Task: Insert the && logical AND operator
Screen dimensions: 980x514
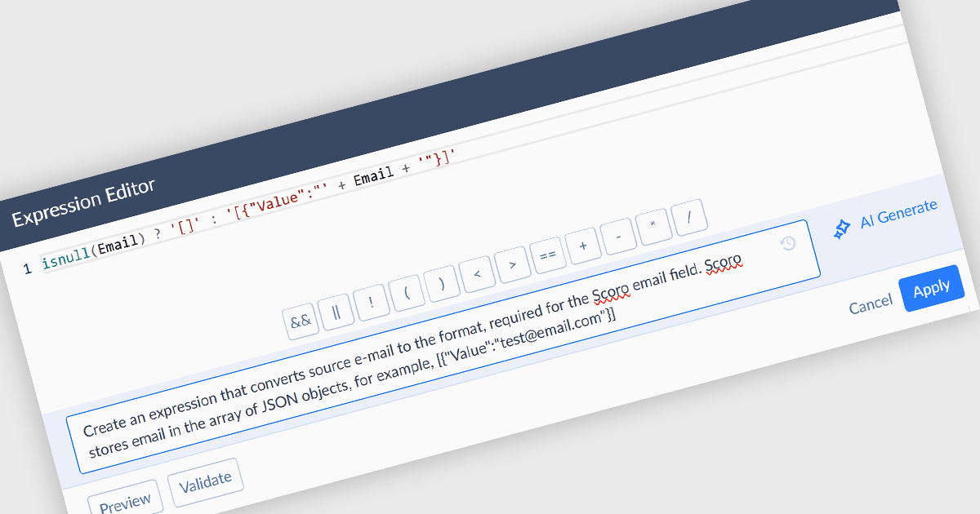Action: [x=301, y=321]
